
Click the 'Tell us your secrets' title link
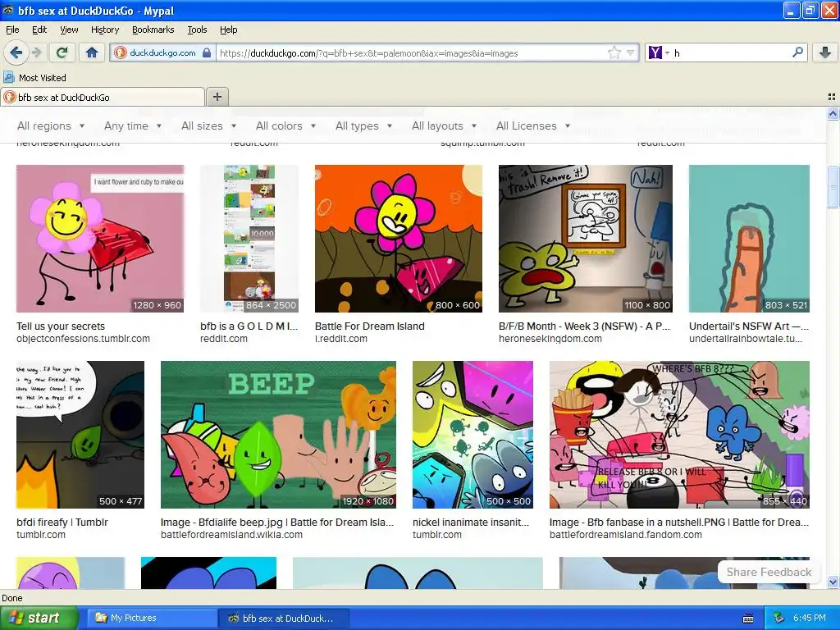[61, 326]
